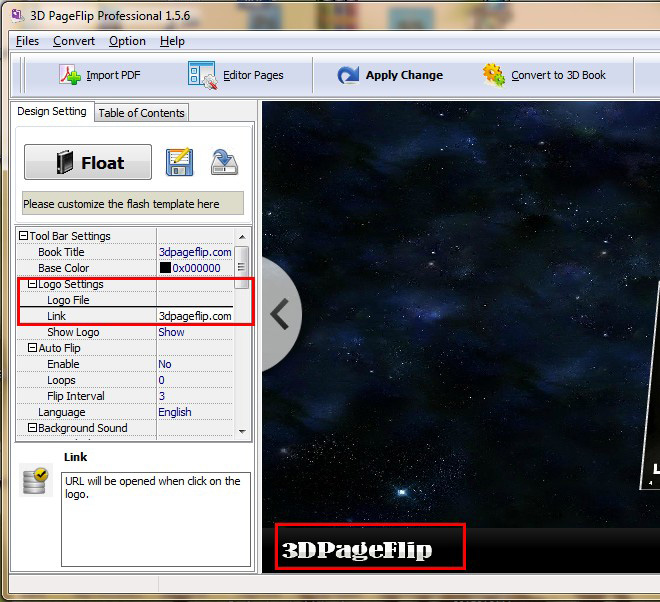Select the Base Color property label

point(64,268)
